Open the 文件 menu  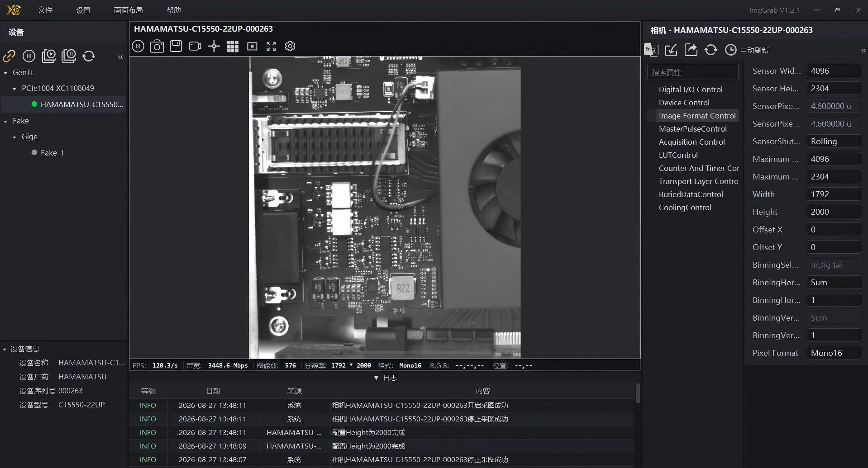pos(45,10)
